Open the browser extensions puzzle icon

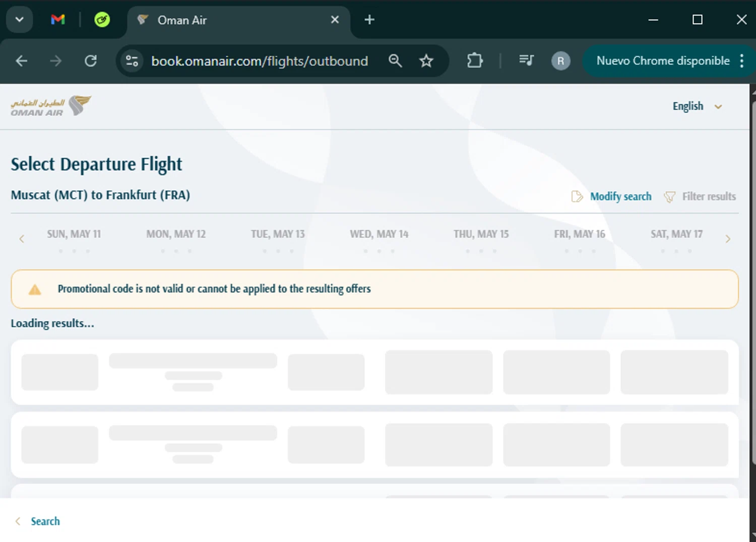(475, 61)
